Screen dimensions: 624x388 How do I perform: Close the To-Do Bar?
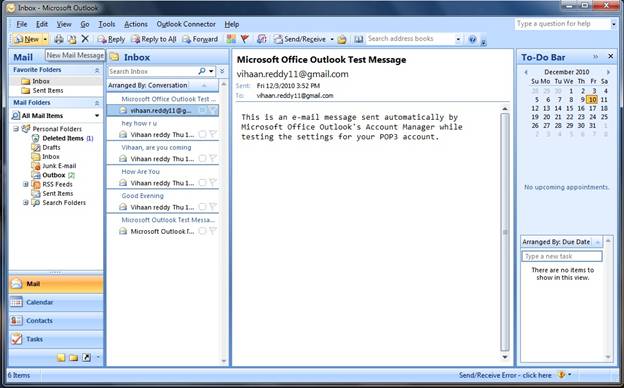tap(610, 57)
